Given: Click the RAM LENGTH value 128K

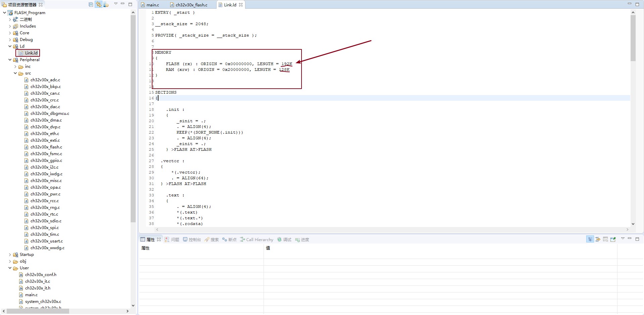Looking at the screenshot, I should coord(284,70).
